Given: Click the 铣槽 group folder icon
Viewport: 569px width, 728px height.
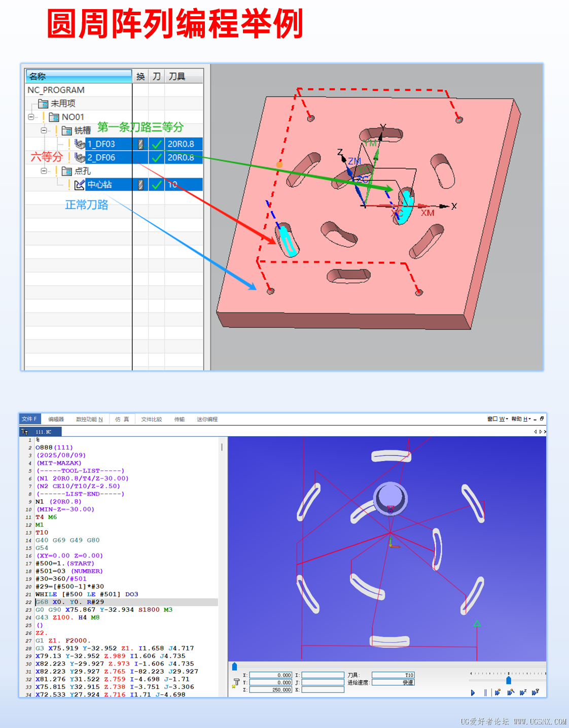Looking at the screenshot, I should [67, 130].
